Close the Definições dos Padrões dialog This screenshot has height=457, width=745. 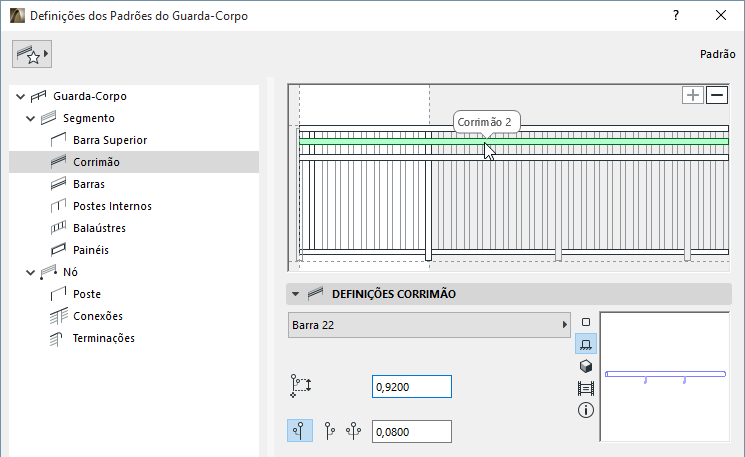[x=721, y=15]
